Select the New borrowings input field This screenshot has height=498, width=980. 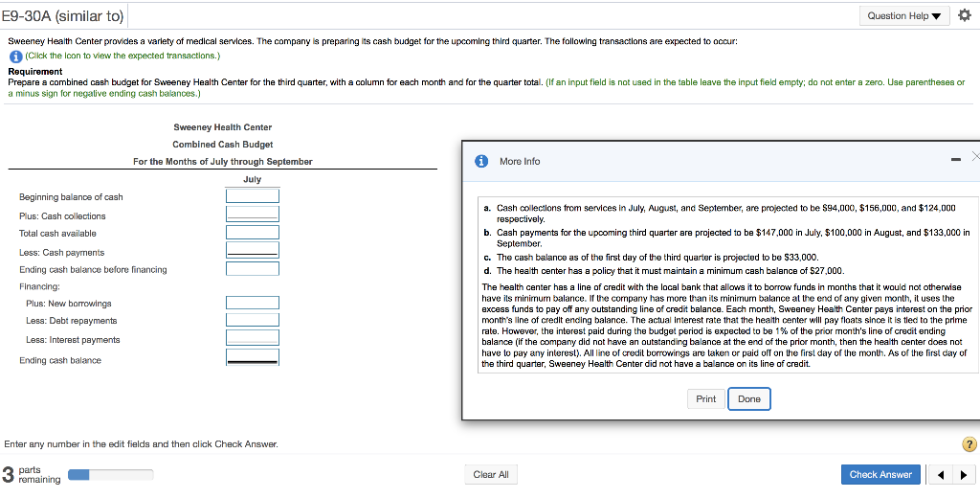[253, 303]
